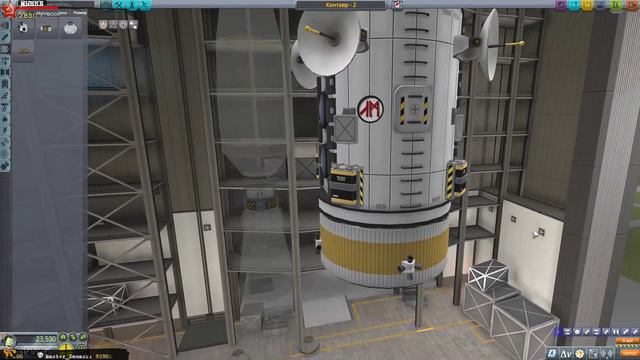Screen dimensions: 640x360
Task: Switch to the action groups mode tab
Action: click(119, 4)
